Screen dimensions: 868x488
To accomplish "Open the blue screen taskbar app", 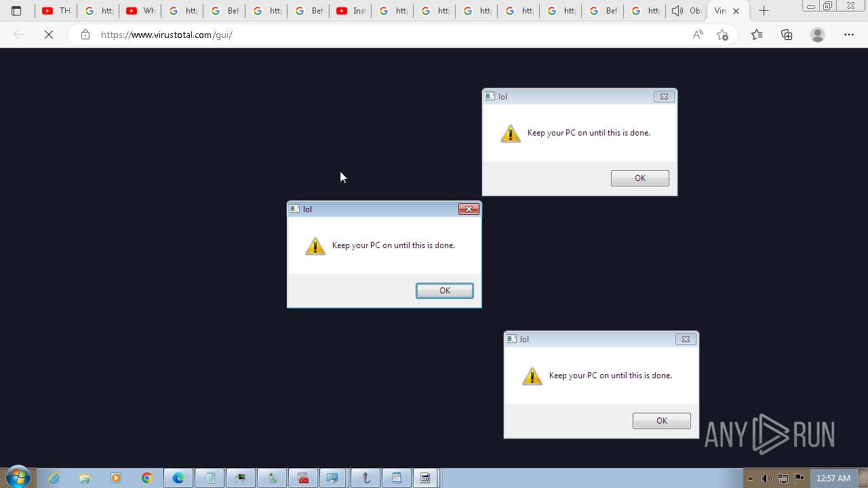I will coord(332,478).
